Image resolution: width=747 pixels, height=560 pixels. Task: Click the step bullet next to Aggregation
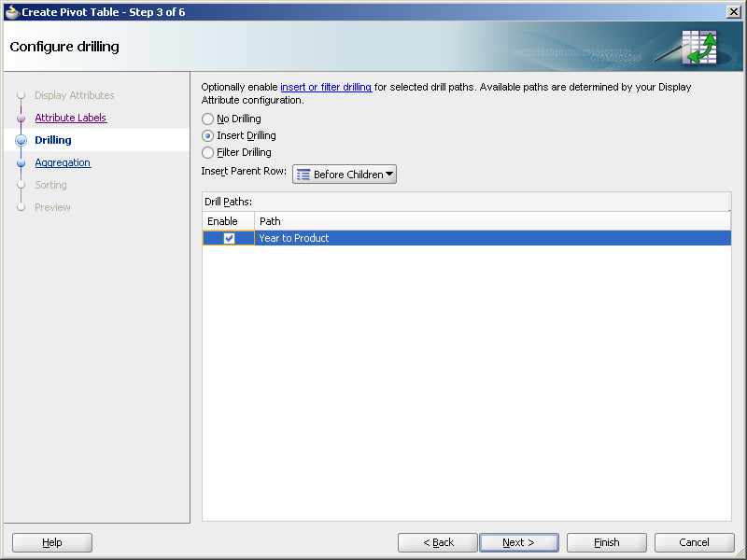click(21, 162)
